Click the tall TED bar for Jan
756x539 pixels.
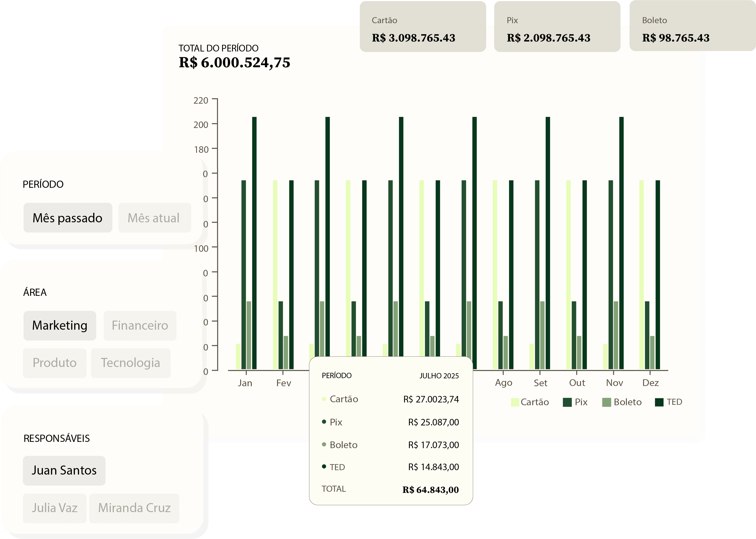click(254, 242)
